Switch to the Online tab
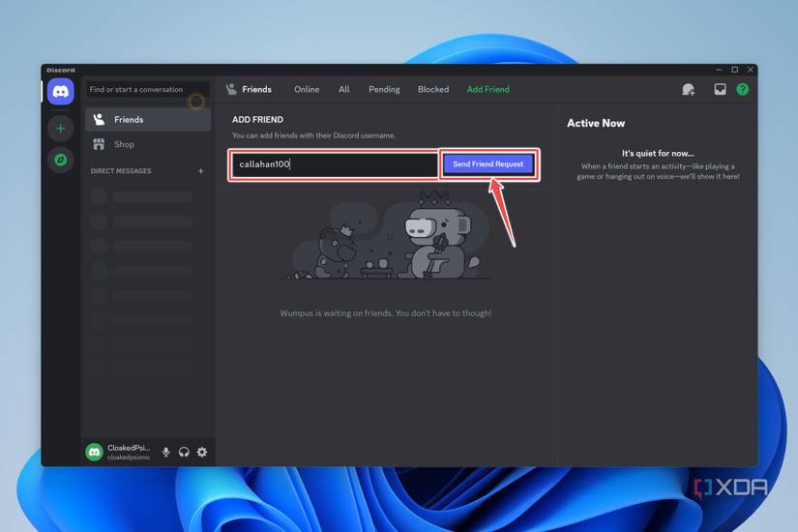Viewport: 798px width, 532px height. pos(307,90)
